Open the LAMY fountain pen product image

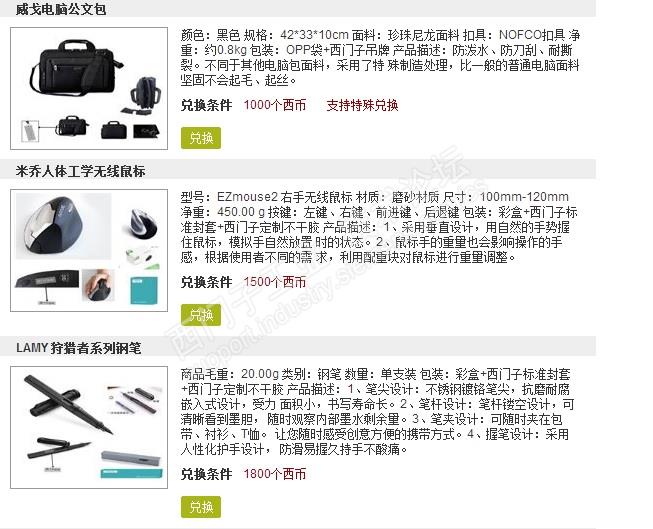89,427
